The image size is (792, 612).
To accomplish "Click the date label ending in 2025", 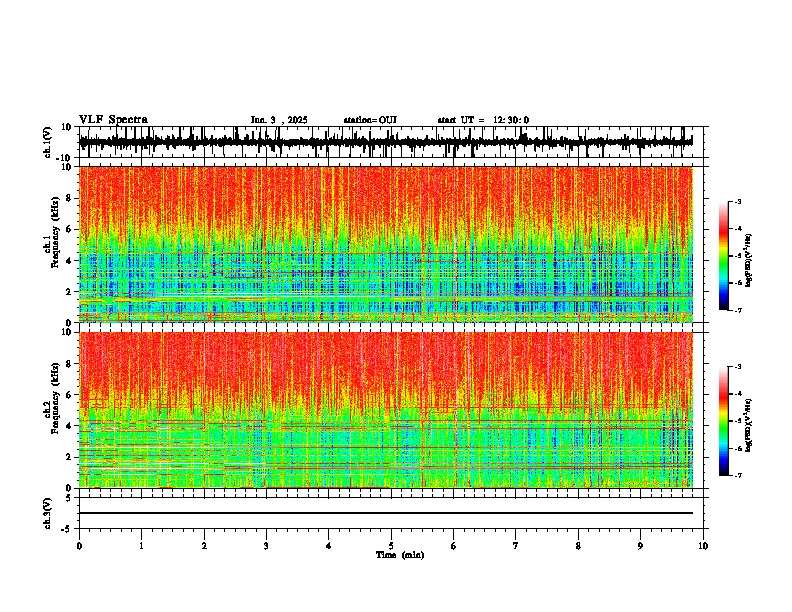I will click(279, 120).
